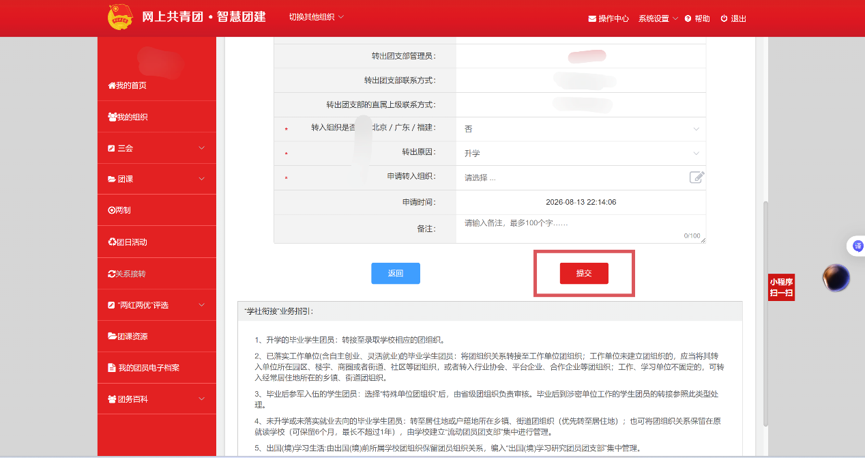Go to 我的首页 in sidebar
The image size is (865, 458).
pos(157,86)
